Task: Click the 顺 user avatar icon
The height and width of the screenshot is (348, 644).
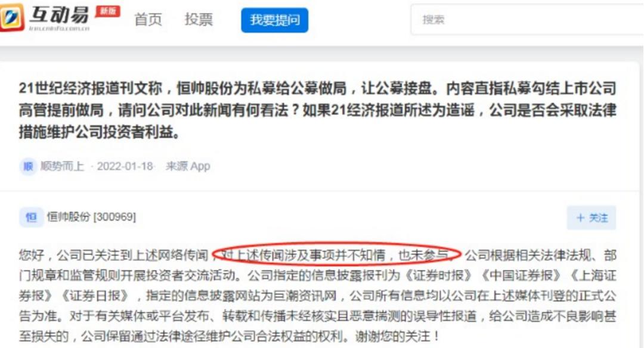Action: (x=27, y=166)
